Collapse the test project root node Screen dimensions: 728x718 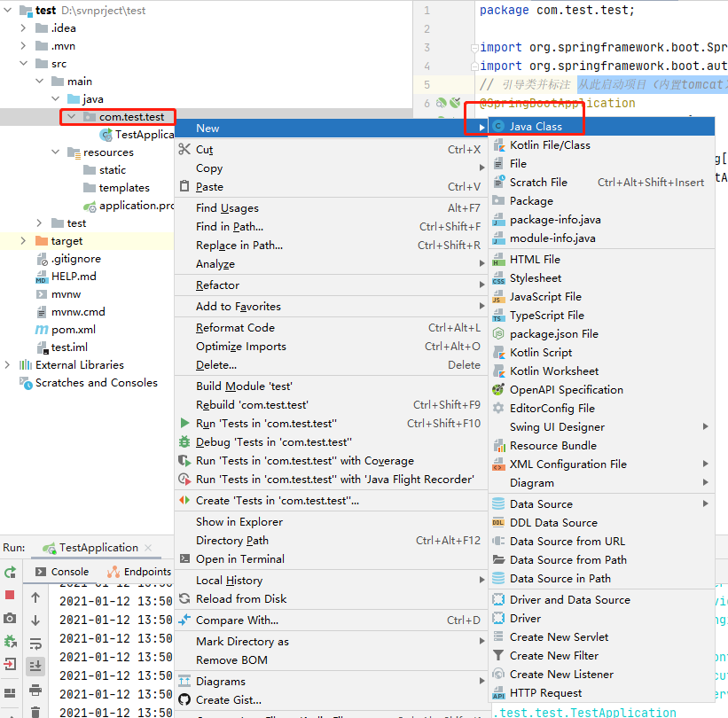point(8,11)
